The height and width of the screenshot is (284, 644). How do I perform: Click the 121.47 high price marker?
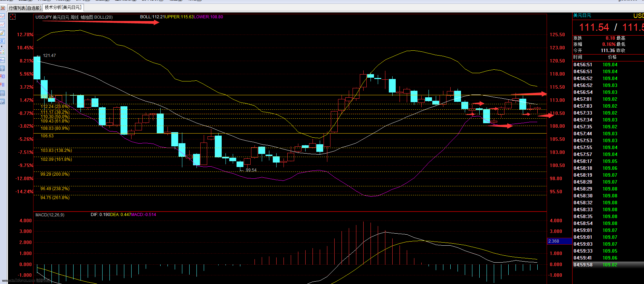49,56
